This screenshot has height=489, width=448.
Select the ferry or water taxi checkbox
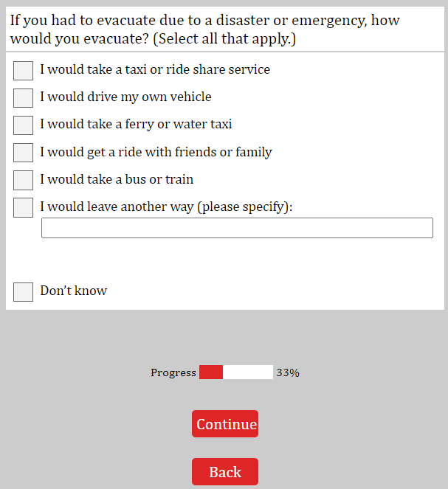point(24,125)
